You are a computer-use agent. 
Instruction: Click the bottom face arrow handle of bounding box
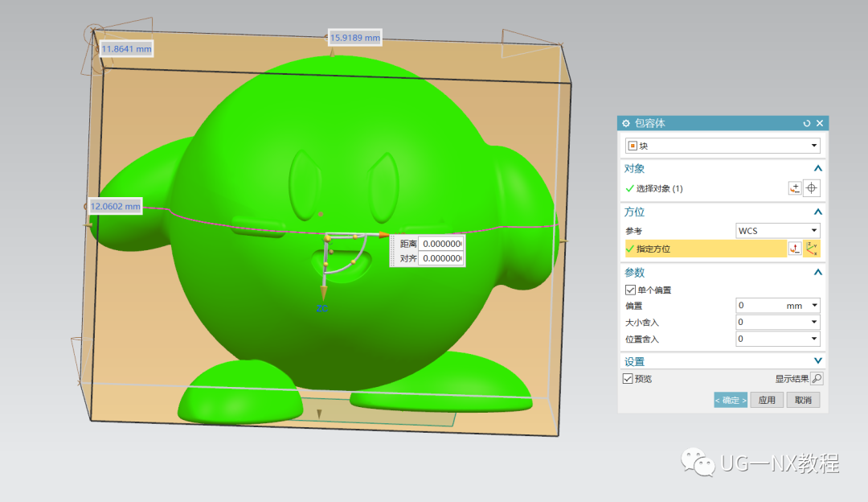coord(319,414)
